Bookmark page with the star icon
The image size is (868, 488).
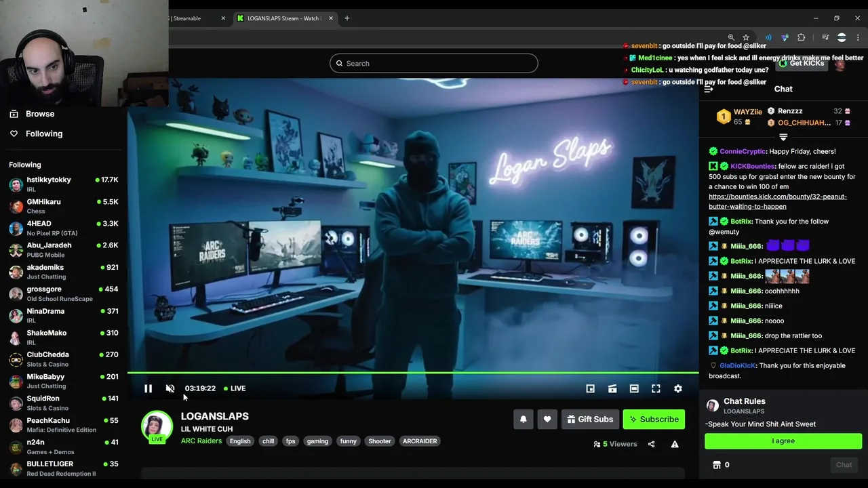[746, 37]
